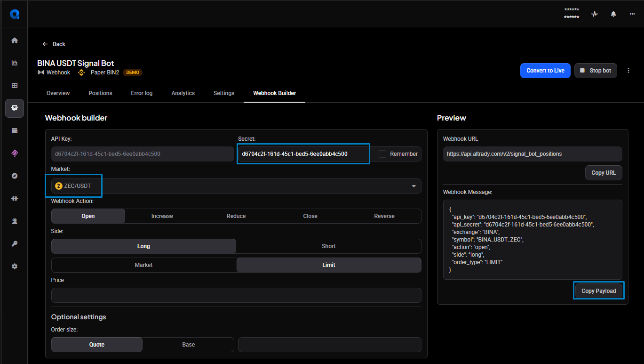Switch to the Positions tab
This screenshot has width=644, height=364.
pos(101,93)
